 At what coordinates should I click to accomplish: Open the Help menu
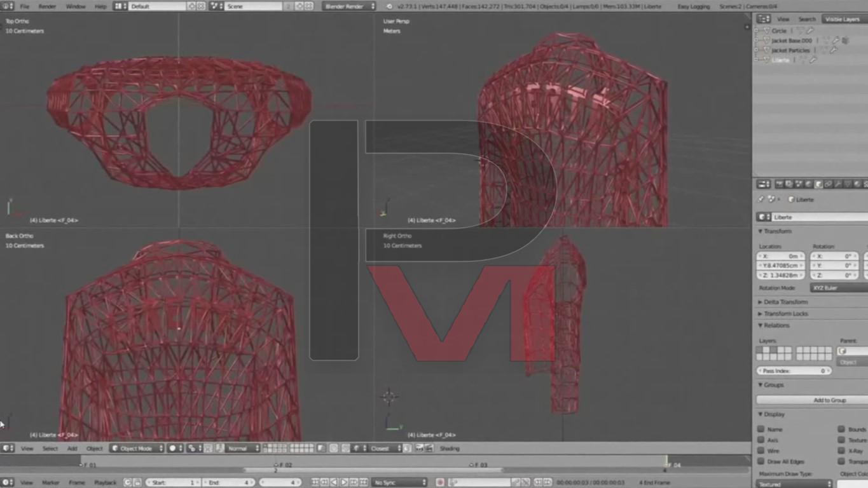[x=100, y=6]
